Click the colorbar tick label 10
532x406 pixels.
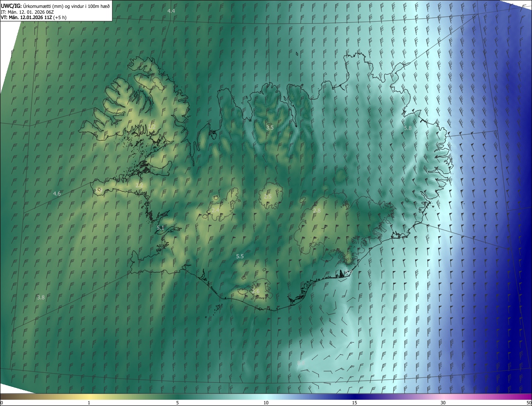266,403
